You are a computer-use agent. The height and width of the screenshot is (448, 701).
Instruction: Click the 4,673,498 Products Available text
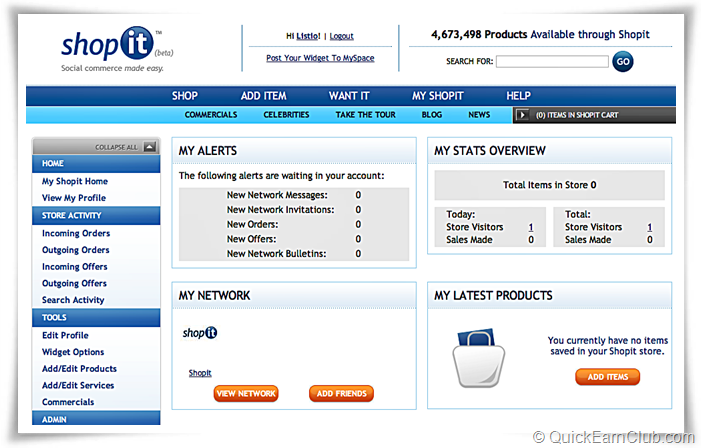(x=540, y=34)
